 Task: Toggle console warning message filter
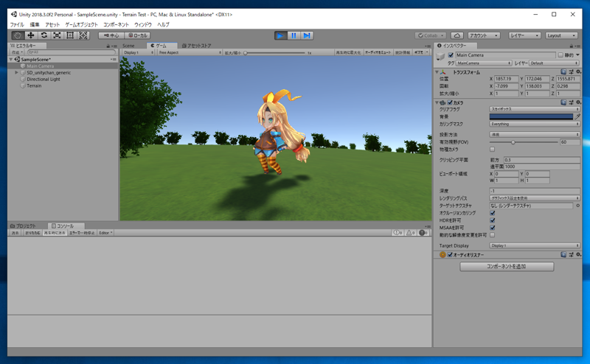[x=411, y=233]
